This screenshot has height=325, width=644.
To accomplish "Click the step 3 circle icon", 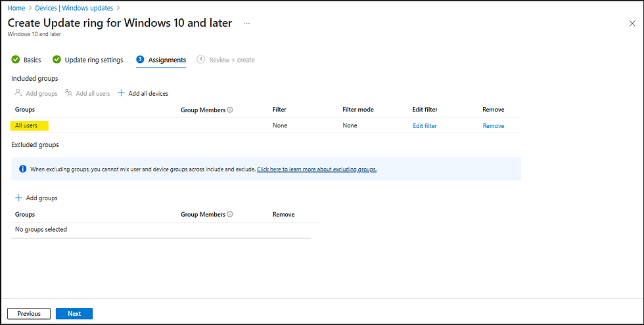I will click(x=140, y=60).
